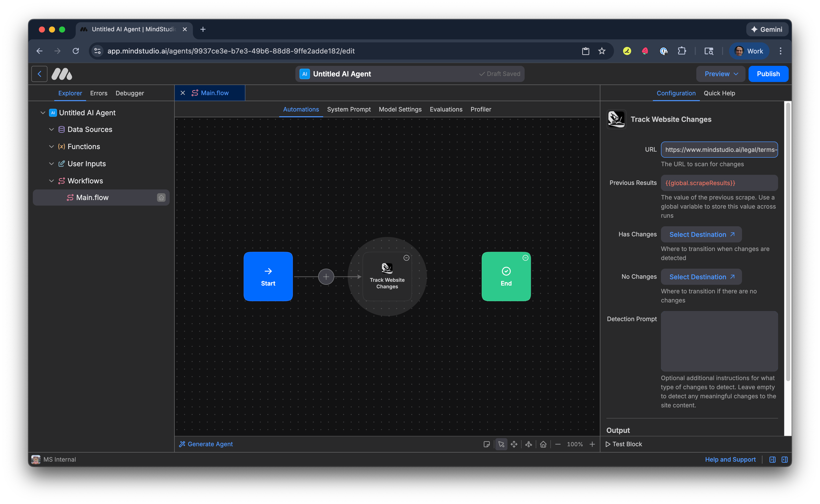Open the Quick Help tab
The height and width of the screenshot is (504, 820).
[x=719, y=93]
